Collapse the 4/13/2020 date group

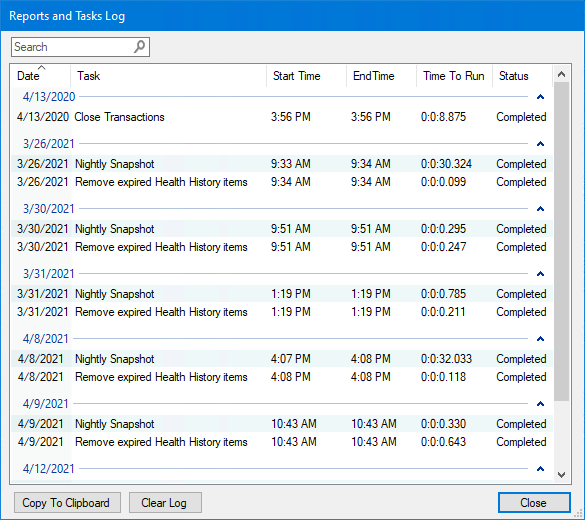(540, 97)
